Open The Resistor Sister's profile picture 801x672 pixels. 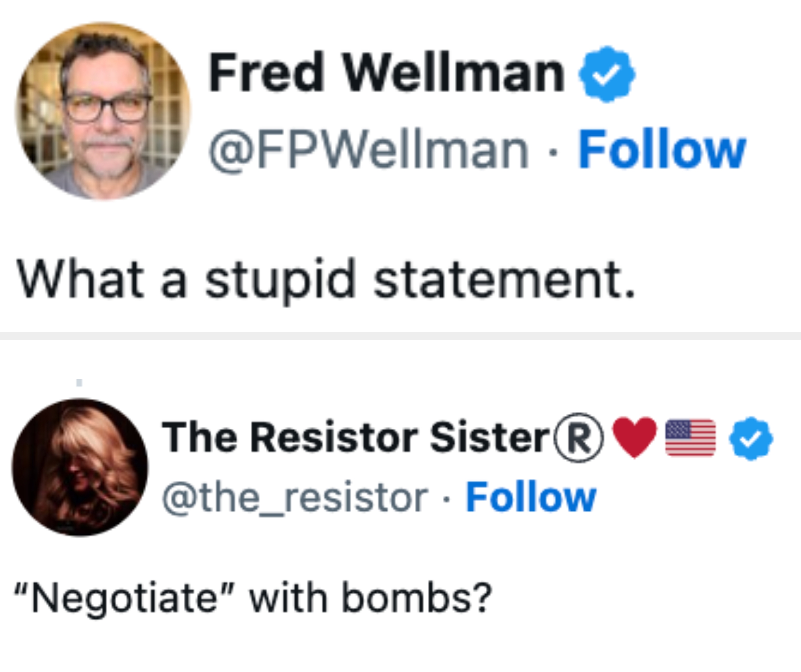coord(80,467)
